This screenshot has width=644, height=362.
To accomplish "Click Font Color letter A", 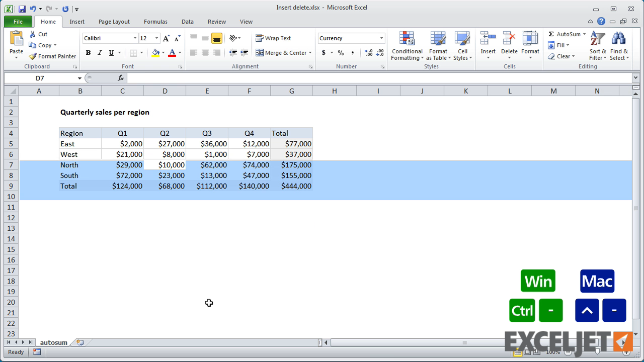I will pos(172,53).
